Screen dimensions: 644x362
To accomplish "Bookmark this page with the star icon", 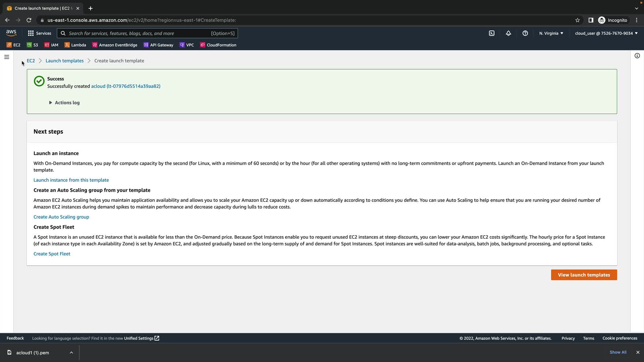I will (x=577, y=20).
